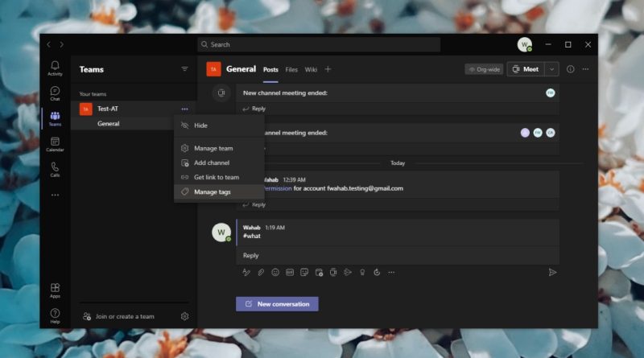Screen dimensions: 644x358
Task: Select Hide from context menu
Action: [x=219, y=126]
